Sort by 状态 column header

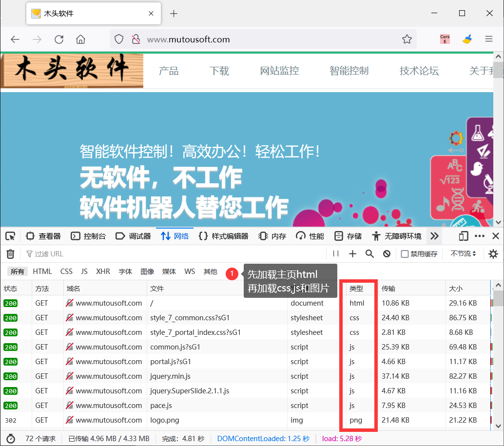coord(16,289)
